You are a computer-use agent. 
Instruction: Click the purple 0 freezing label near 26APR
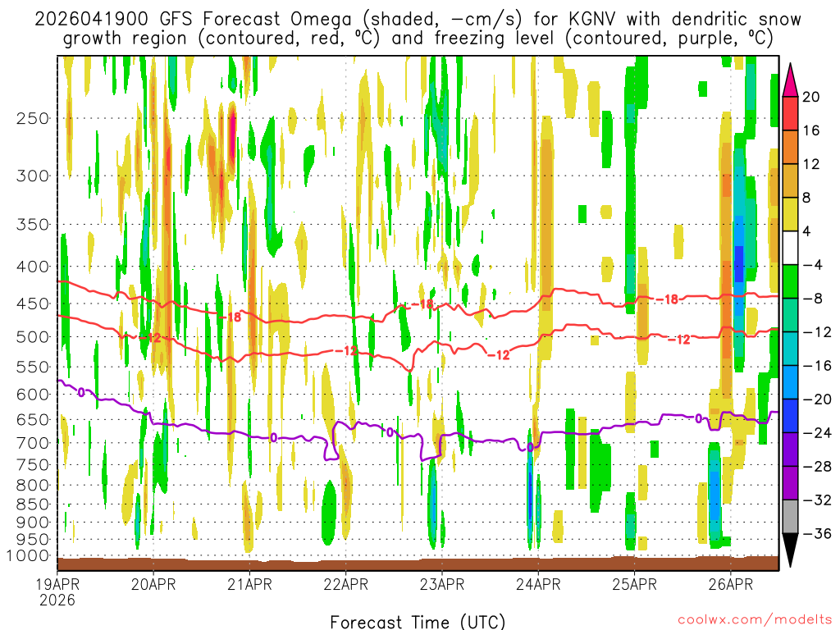[699, 418]
